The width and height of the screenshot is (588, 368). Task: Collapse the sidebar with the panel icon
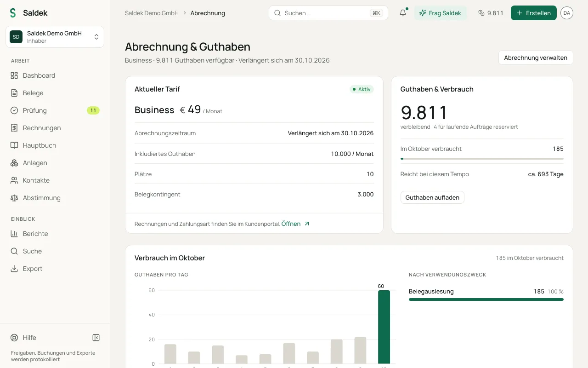pos(96,338)
